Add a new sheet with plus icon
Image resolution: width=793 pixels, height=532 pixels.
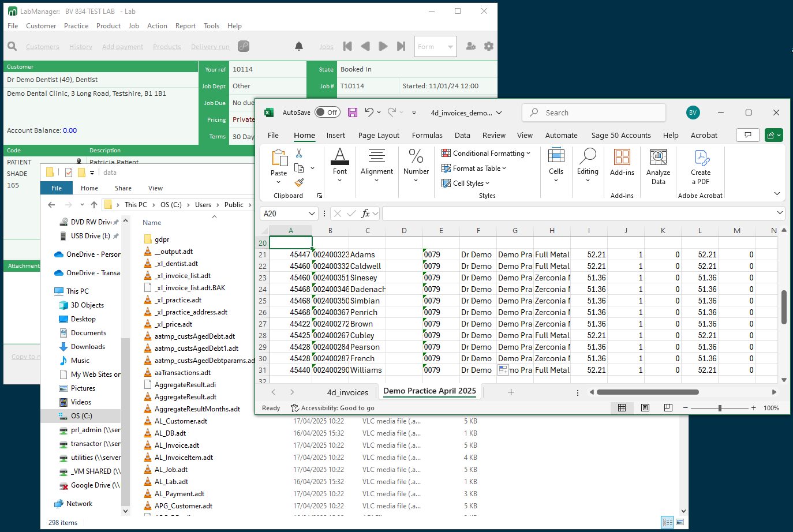(x=511, y=392)
